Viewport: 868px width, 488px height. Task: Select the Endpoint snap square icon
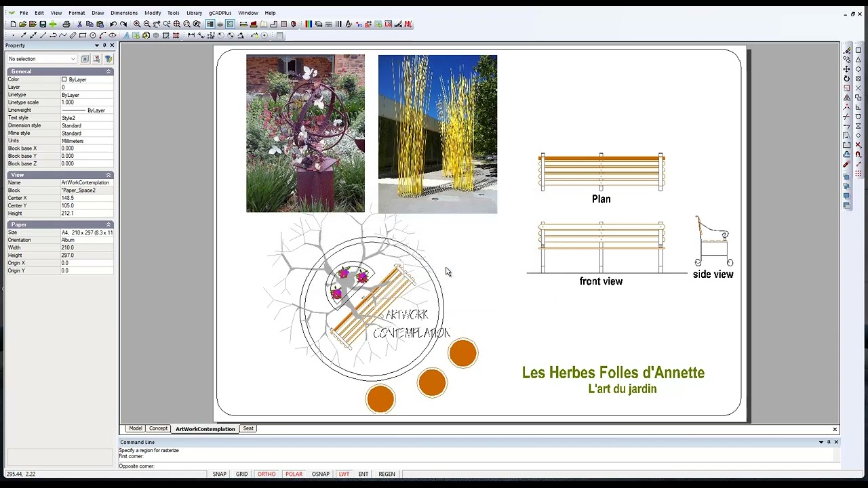(859, 50)
